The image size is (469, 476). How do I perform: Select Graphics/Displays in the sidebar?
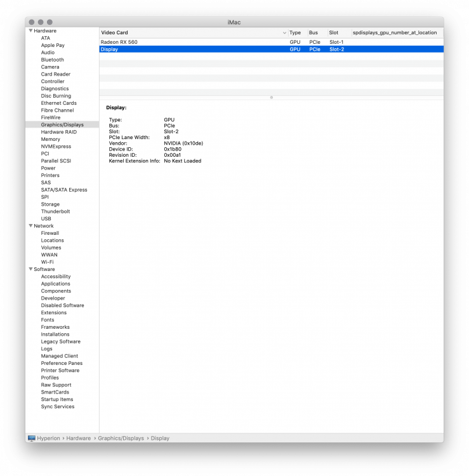(x=62, y=125)
